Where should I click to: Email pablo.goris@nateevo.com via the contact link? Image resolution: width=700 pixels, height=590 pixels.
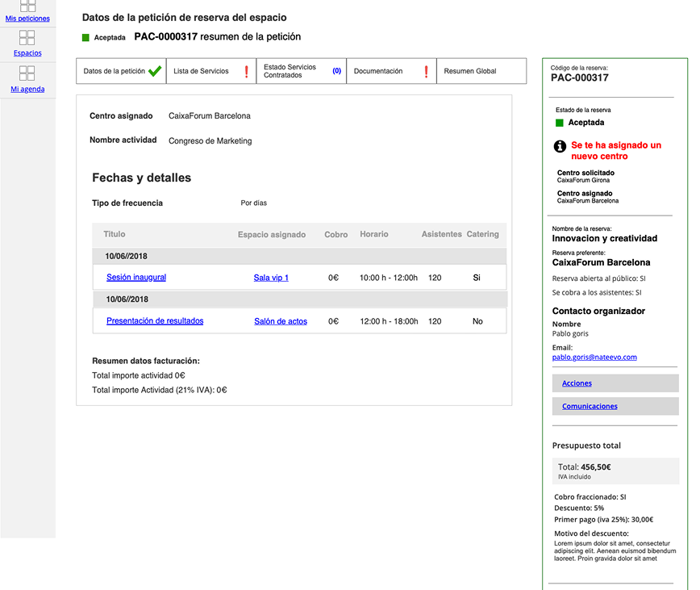(x=593, y=355)
